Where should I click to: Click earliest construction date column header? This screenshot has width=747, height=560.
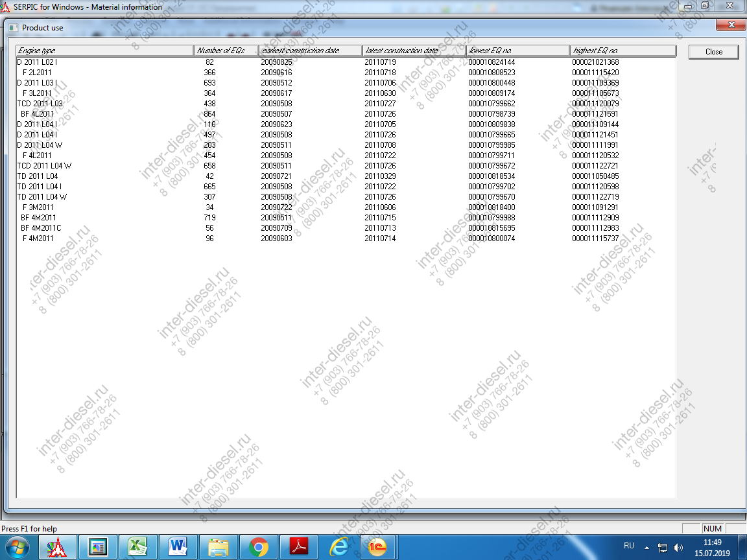pos(311,51)
